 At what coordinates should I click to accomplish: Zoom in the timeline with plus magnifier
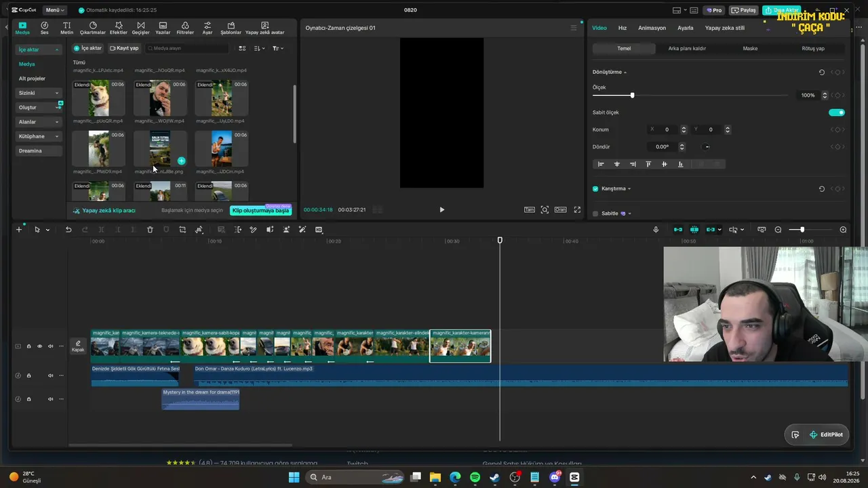[843, 230]
